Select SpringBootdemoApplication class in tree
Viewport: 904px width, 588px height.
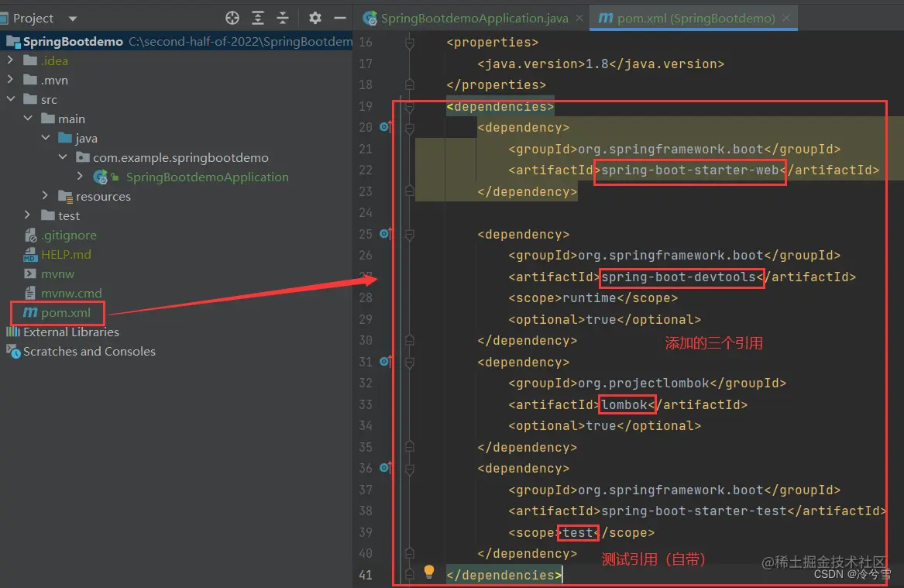[208, 177]
